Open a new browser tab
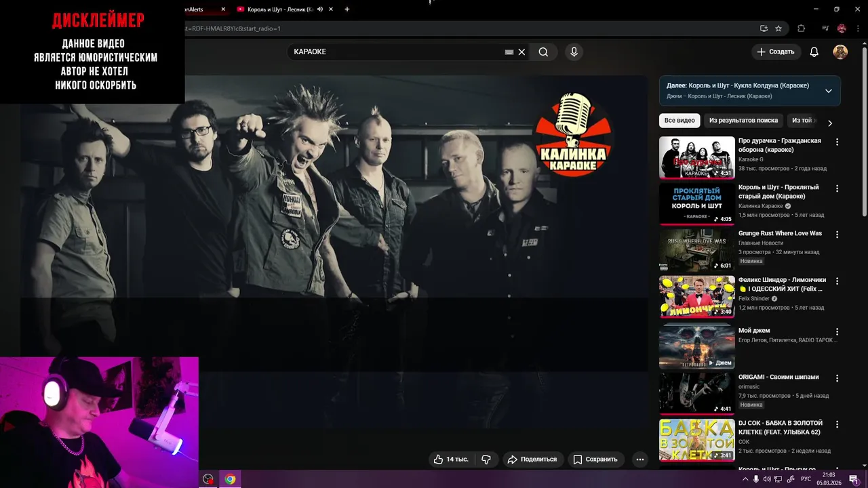868x488 pixels. (x=347, y=9)
